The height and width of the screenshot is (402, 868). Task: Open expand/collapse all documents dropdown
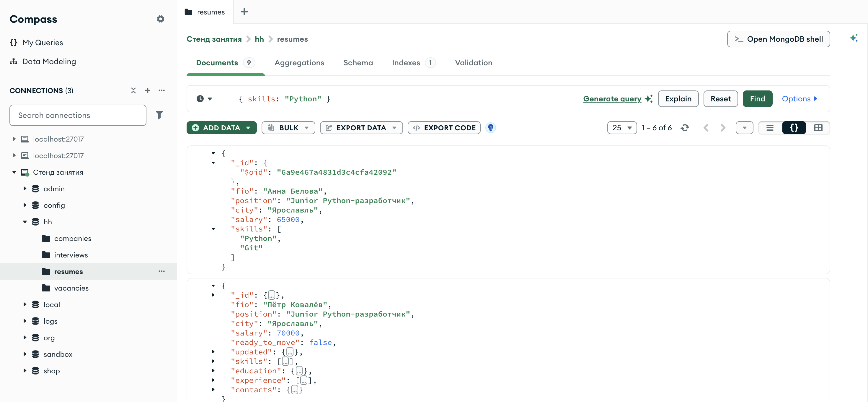(x=744, y=128)
